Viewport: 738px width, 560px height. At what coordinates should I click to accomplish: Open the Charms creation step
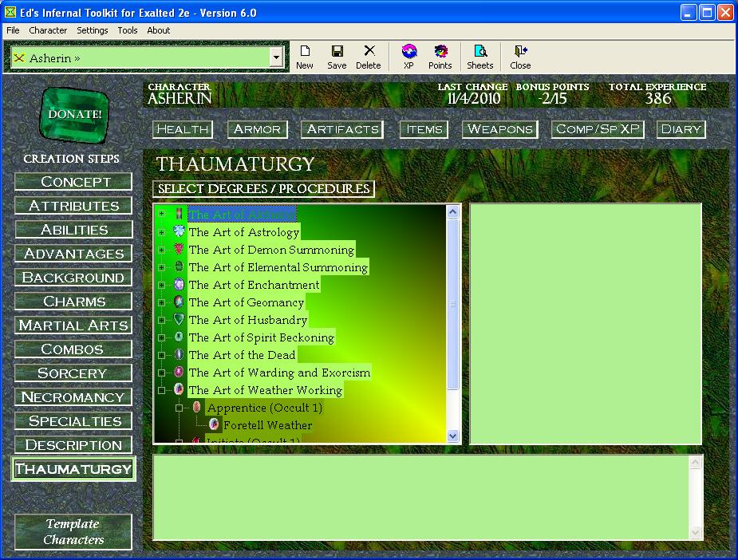click(x=73, y=302)
